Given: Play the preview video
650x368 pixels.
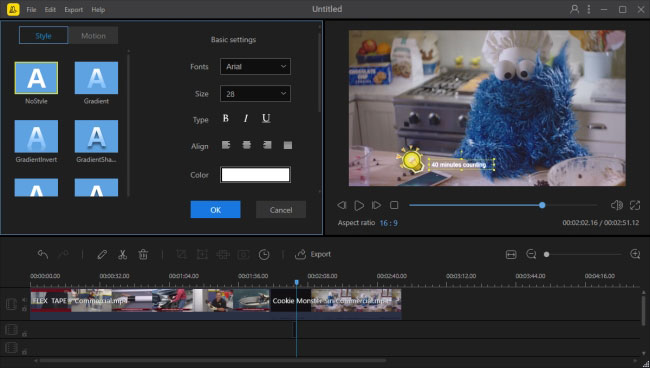Looking at the screenshot, I should click(359, 205).
